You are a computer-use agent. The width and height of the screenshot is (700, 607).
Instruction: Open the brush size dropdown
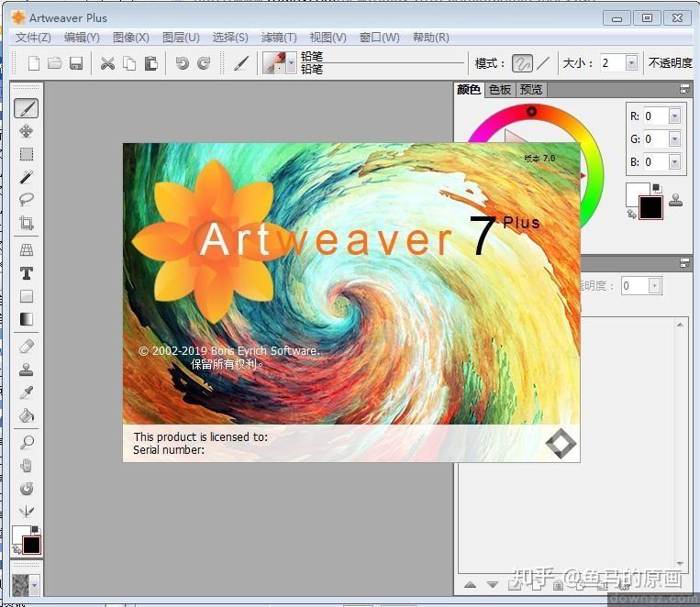(x=631, y=63)
